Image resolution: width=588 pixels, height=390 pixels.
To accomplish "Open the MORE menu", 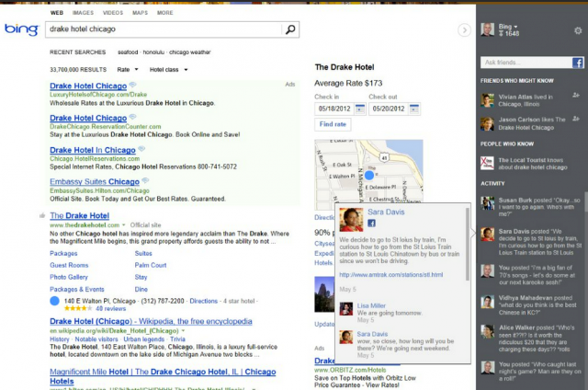I will (165, 13).
